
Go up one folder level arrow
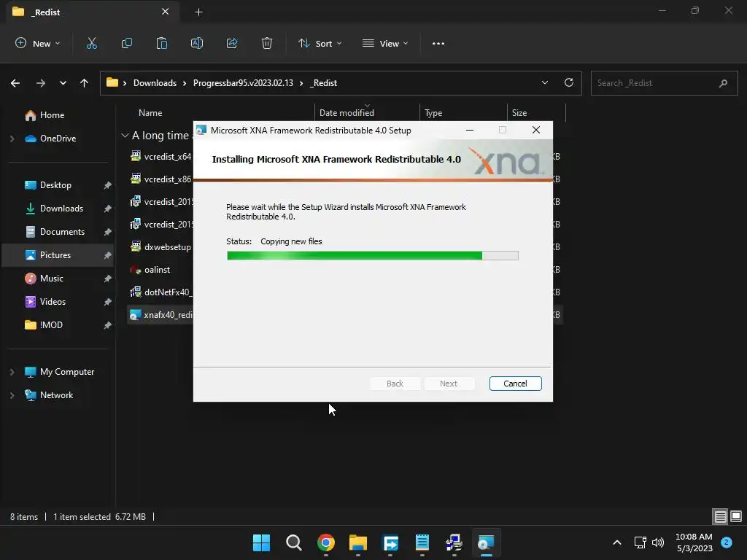point(85,83)
